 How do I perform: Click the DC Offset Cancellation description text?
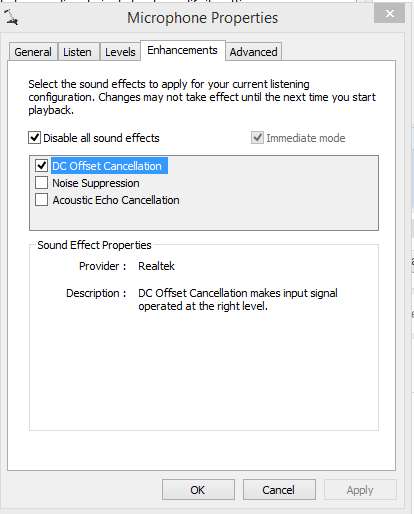click(238, 299)
